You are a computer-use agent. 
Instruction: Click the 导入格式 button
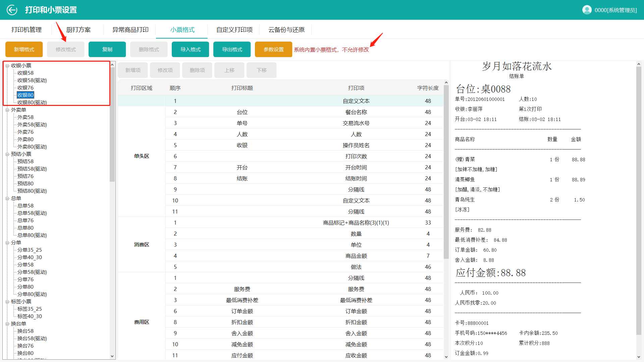point(191,49)
